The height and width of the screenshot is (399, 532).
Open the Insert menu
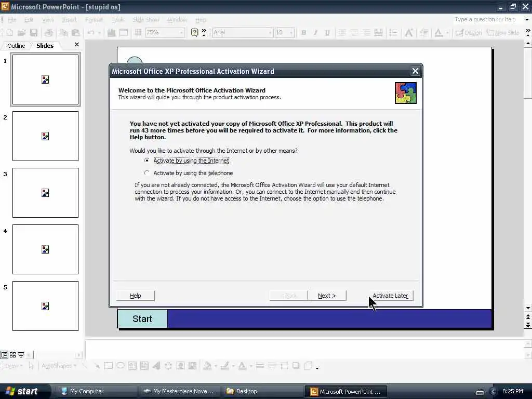coord(69,20)
